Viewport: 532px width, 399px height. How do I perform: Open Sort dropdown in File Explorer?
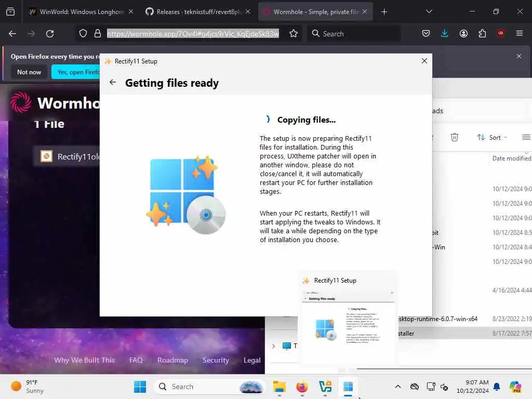(492, 137)
